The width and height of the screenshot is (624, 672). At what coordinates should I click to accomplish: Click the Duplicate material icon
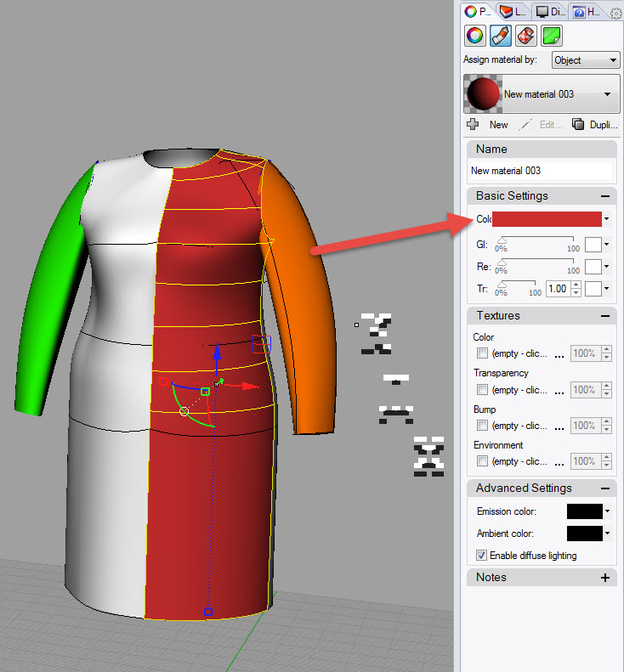(577, 124)
